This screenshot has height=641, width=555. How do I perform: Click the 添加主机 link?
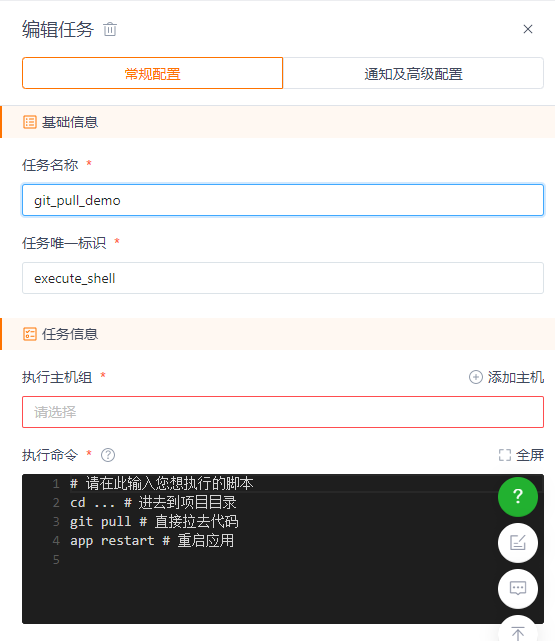click(x=515, y=377)
